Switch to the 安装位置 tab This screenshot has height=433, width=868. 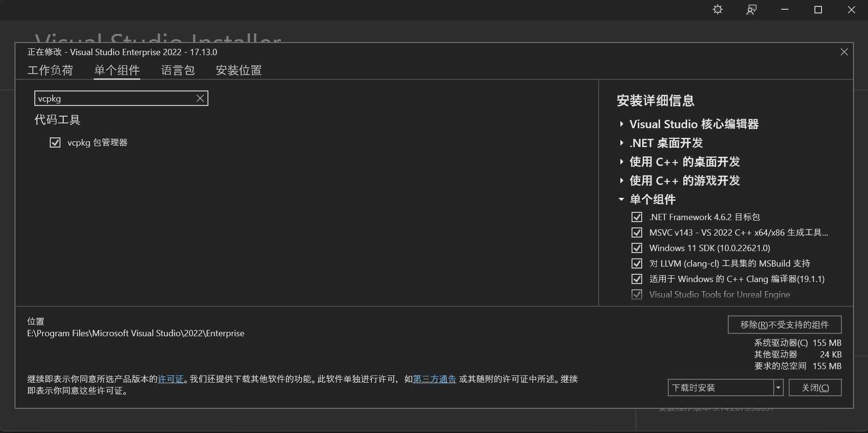(x=239, y=71)
